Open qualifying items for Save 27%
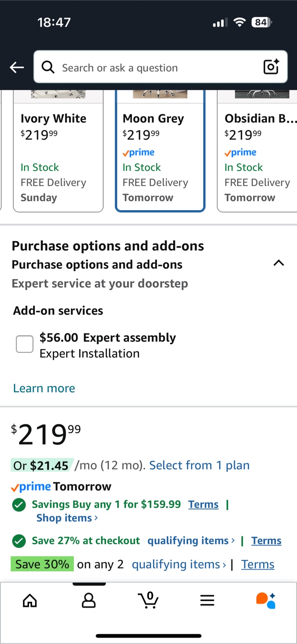Image resolution: width=297 pixels, height=644 pixels. pos(191,541)
